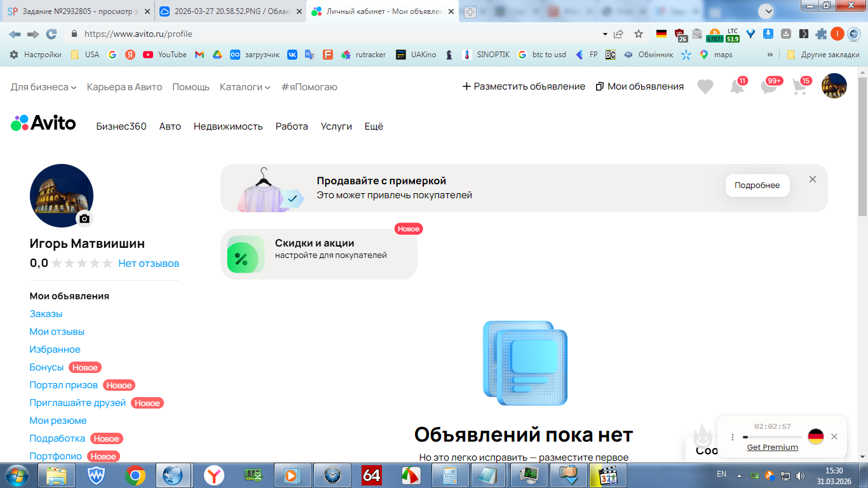Close the Get Premium widget

click(834, 437)
